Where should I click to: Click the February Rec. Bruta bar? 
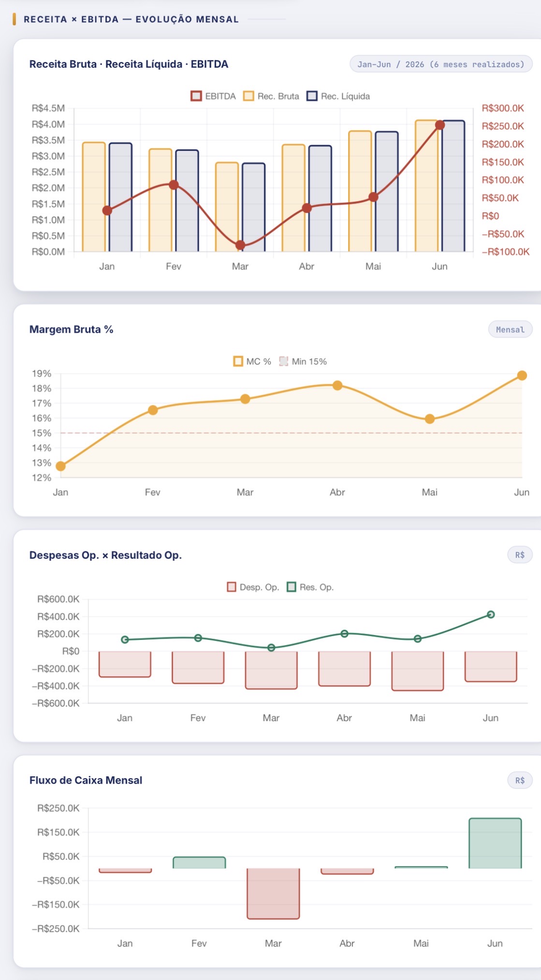tap(161, 200)
